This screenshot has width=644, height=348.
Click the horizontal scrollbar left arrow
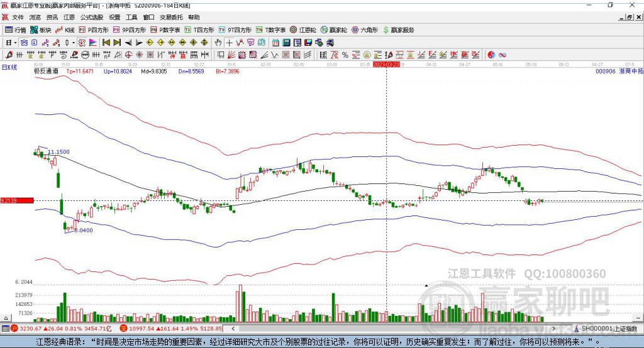pos(233,329)
